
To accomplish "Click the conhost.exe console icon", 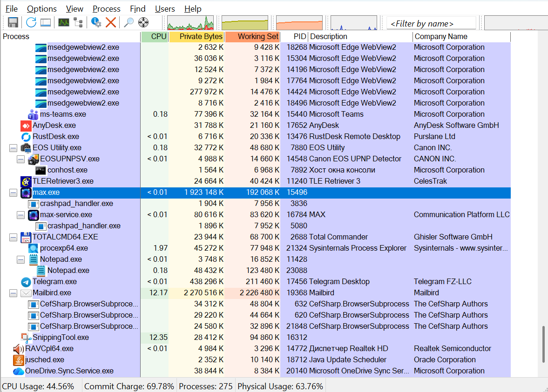I will click(41, 170).
